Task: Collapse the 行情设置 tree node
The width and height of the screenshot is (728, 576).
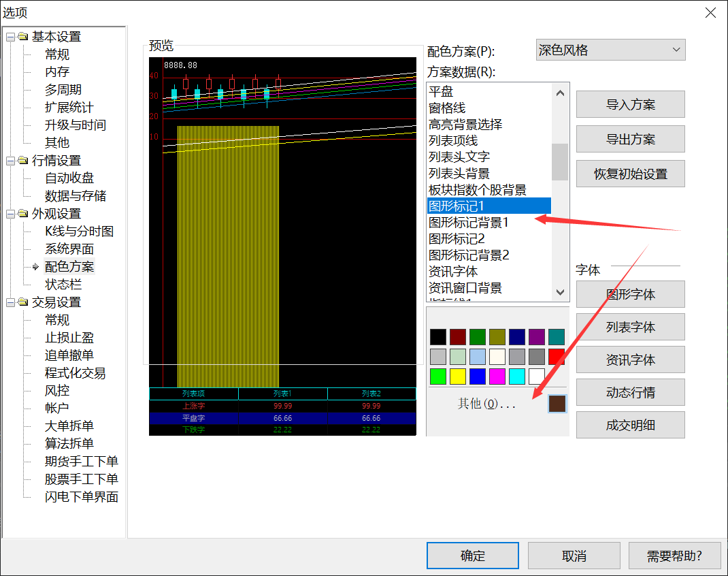Action: (10, 161)
